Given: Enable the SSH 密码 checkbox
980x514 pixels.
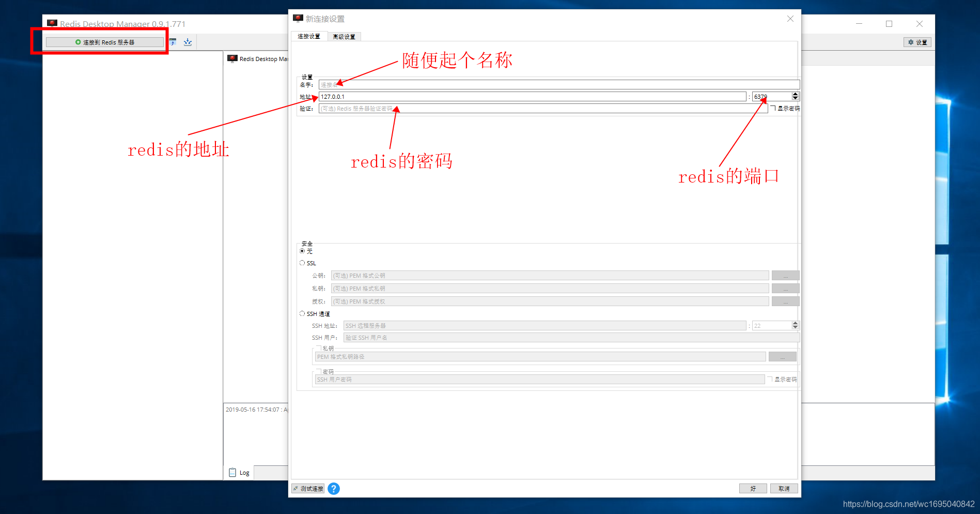Looking at the screenshot, I should (319, 371).
